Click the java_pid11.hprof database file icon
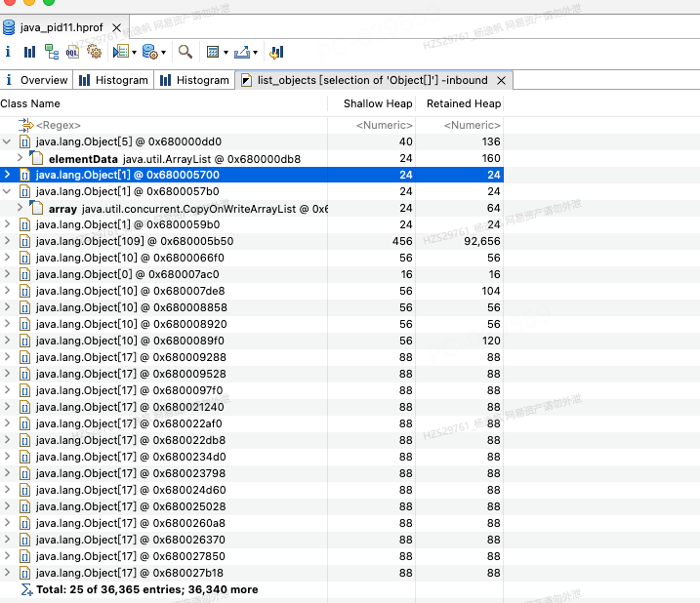Screen dimensions: 700x603 tap(9, 27)
